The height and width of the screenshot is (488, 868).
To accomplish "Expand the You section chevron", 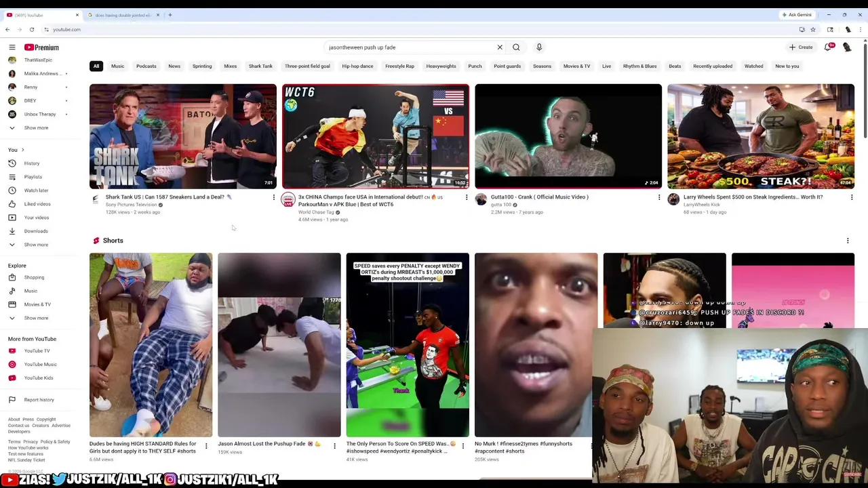I will [22, 150].
